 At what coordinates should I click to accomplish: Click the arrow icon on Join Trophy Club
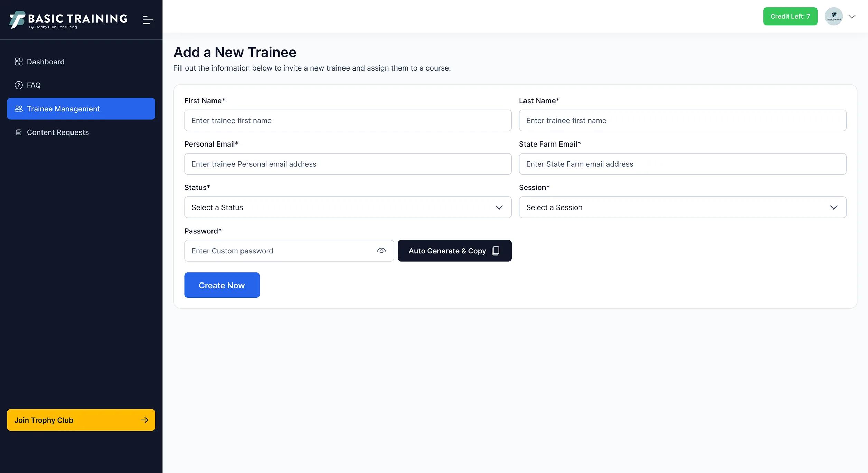tap(144, 420)
